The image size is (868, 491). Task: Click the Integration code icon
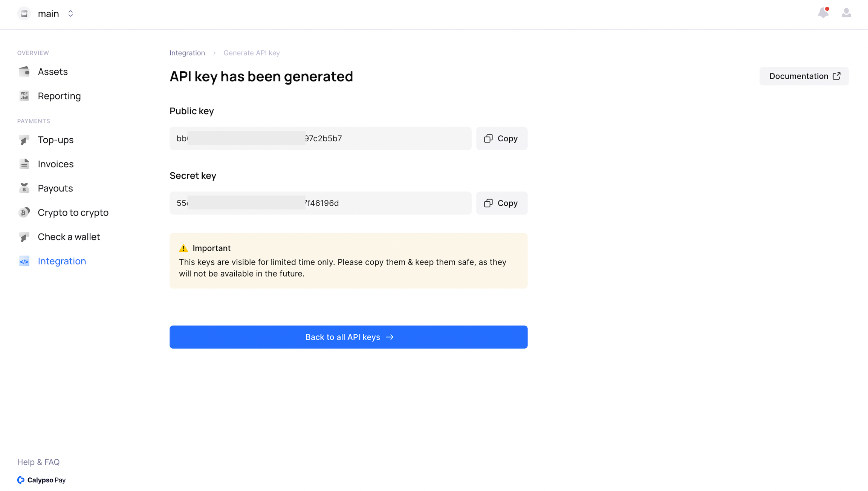click(x=24, y=261)
